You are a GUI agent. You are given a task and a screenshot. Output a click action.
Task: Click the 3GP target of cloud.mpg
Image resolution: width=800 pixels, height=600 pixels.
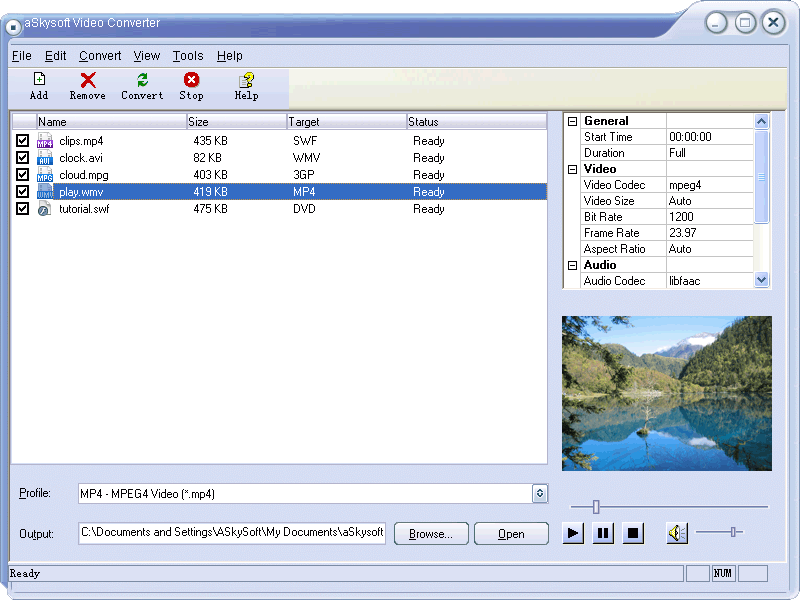[304, 174]
